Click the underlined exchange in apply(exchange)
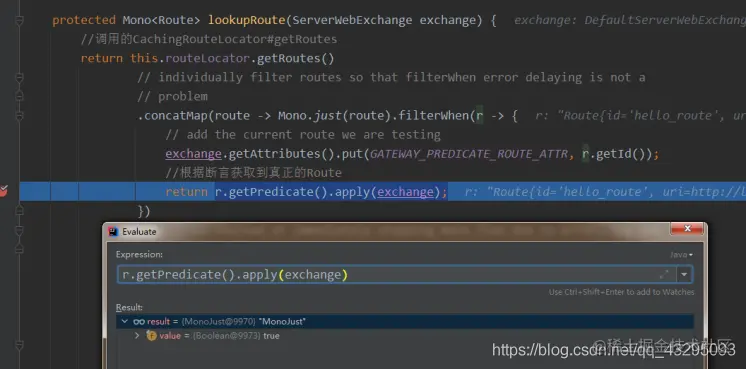Image resolution: width=746 pixels, height=369 pixels. point(405,192)
